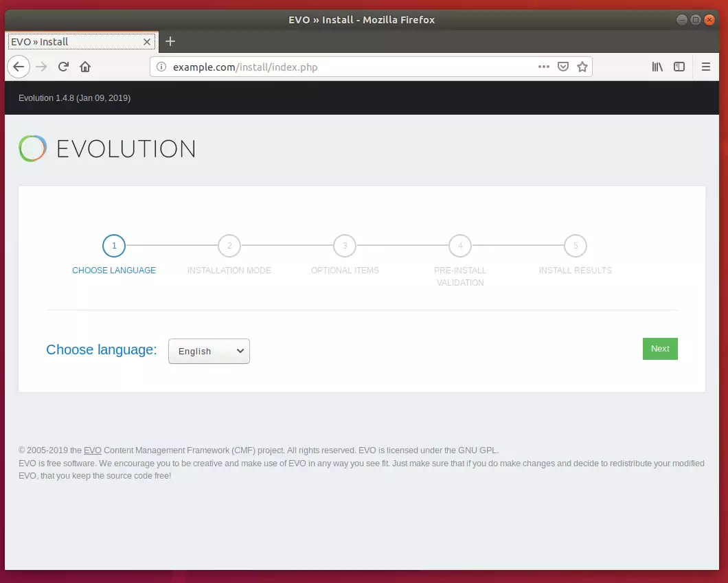The height and width of the screenshot is (583, 728).
Task: Open a new tab with plus button
Action: tap(170, 41)
